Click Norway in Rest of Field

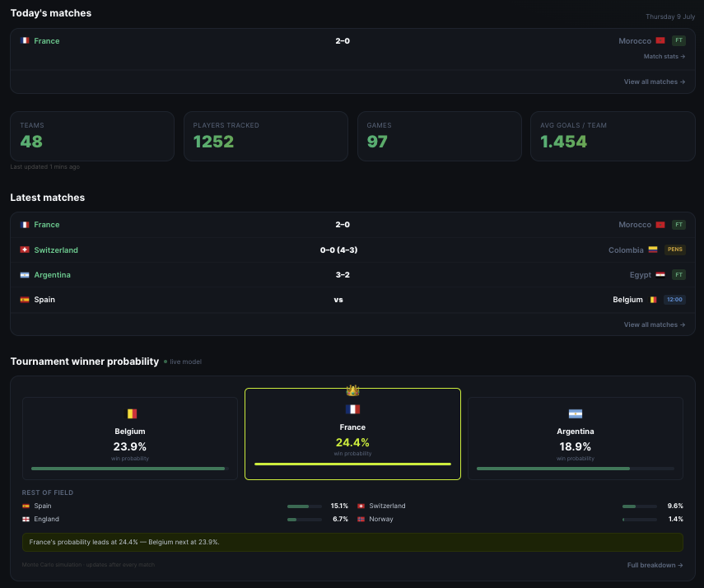click(381, 520)
